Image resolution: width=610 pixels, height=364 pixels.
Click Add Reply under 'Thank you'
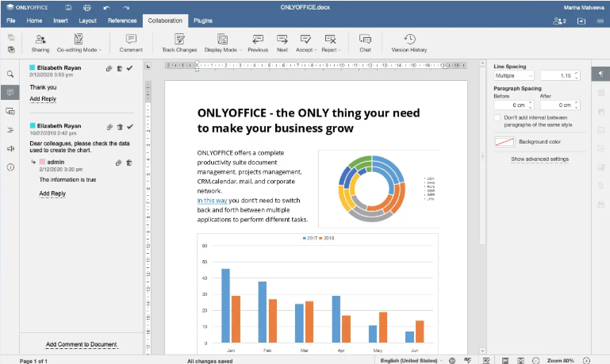click(x=43, y=99)
